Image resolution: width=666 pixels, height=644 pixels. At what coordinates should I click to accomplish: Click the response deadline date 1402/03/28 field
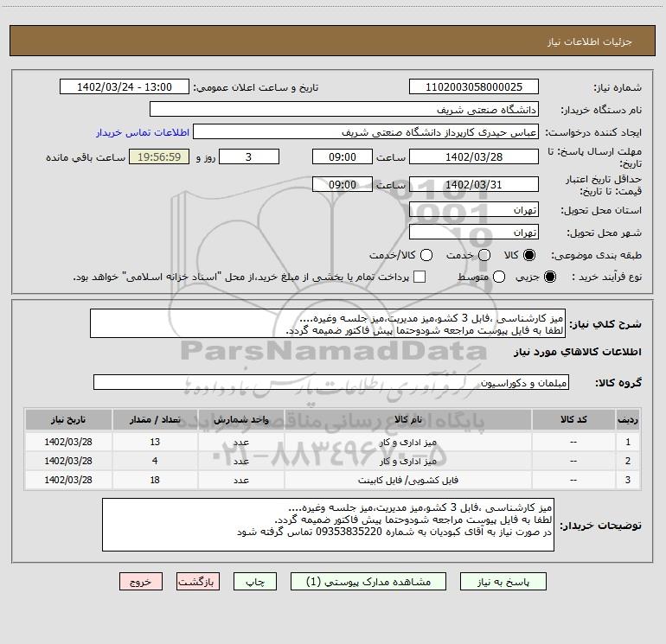coord(474,156)
